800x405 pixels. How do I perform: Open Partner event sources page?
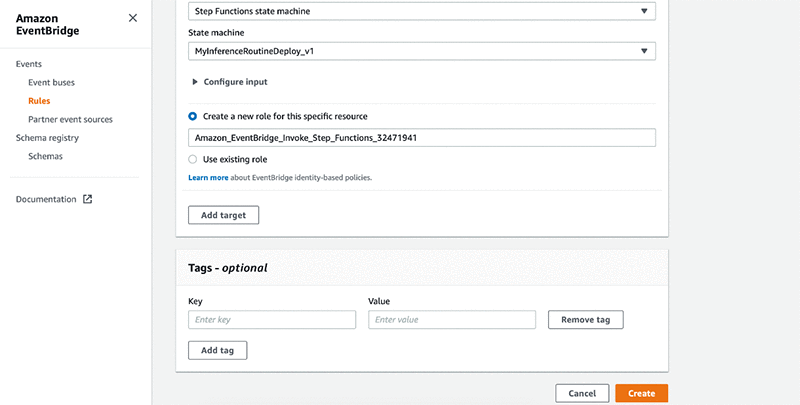point(70,119)
